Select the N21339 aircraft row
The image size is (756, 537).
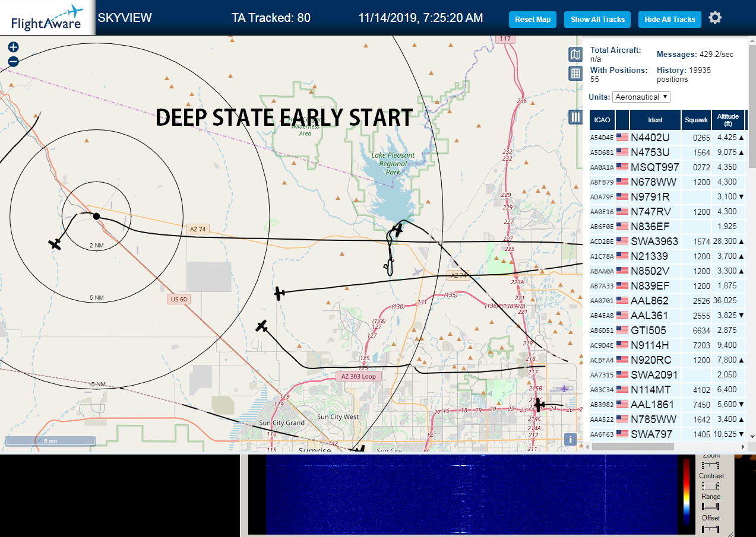pyautogui.click(x=668, y=256)
